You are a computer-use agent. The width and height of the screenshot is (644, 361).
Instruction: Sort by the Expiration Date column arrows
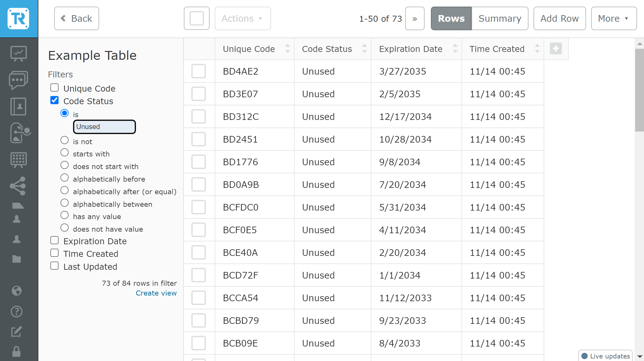[455, 49]
